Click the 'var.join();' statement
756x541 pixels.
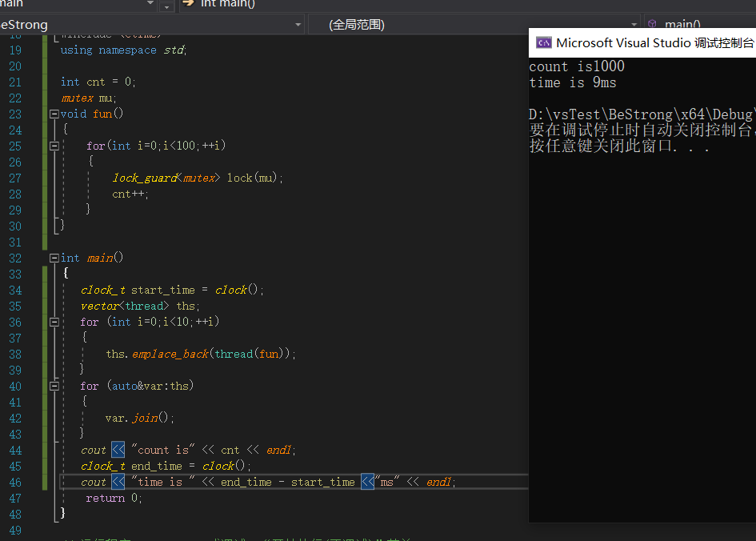[x=139, y=418]
